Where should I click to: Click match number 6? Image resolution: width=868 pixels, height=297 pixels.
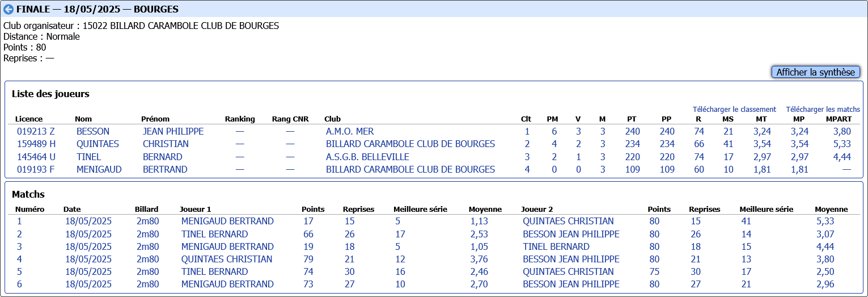pyautogui.click(x=19, y=284)
